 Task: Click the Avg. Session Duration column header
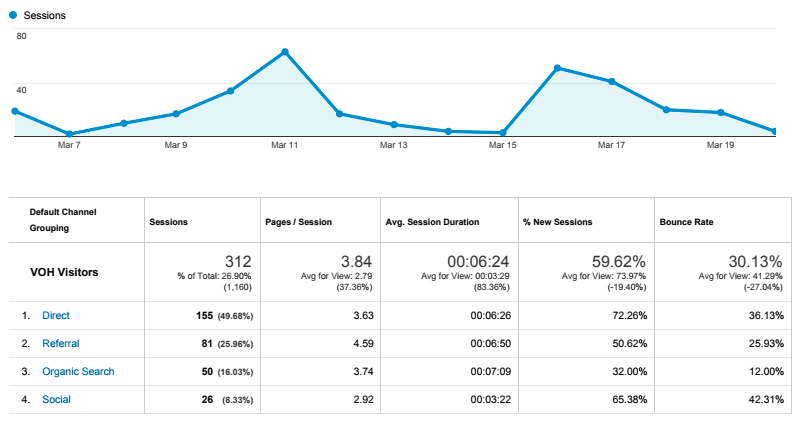click(432, 222)
